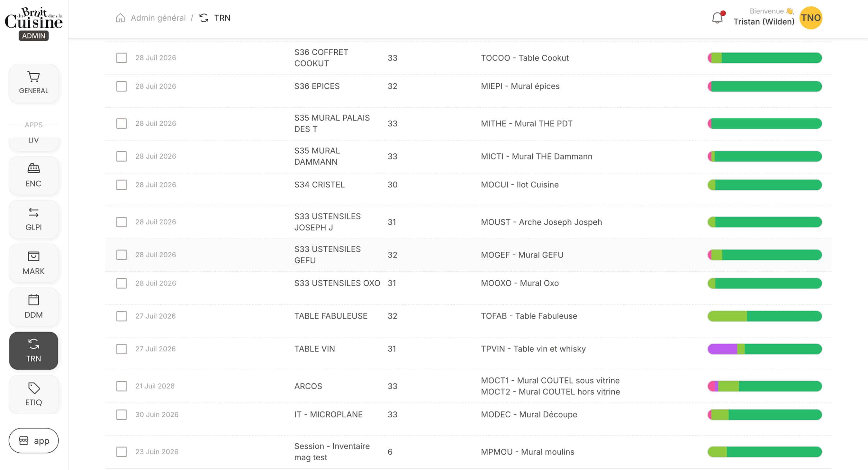
Task: Tick the S35 MURAL DAMMANN checkbox
Action: coord(122,156)
